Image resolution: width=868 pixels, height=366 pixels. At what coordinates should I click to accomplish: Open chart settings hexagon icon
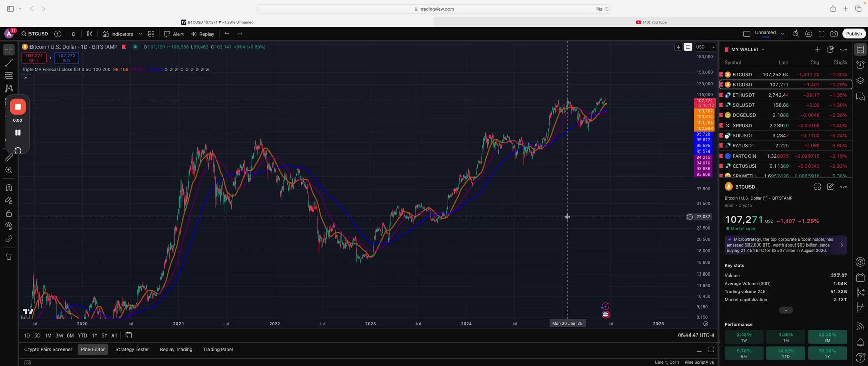809,34
